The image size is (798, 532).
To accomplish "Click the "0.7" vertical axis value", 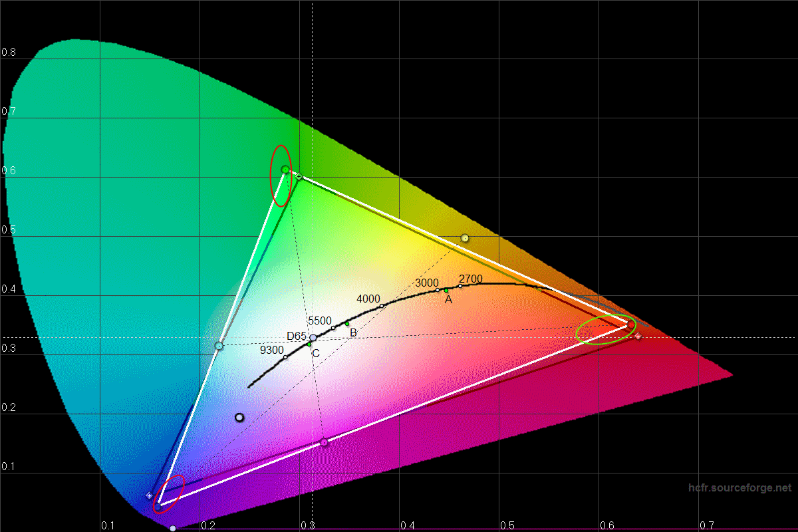I will tap(9, 111).
